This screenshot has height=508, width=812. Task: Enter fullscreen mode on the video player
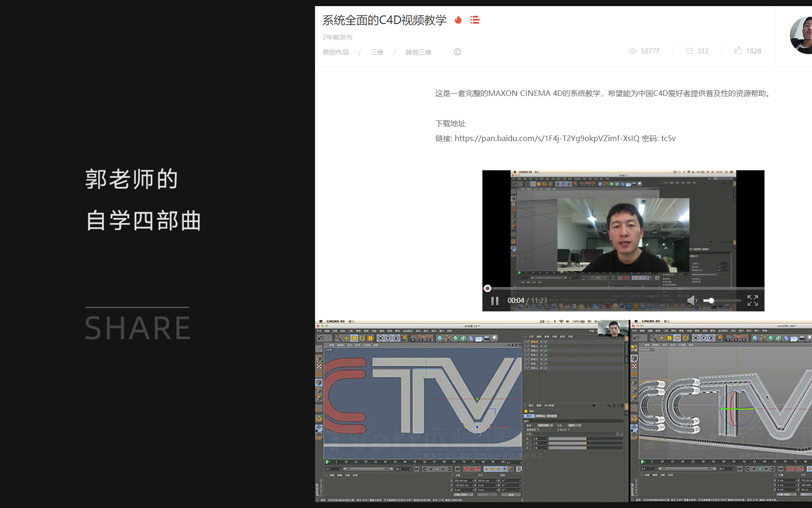(753, 301)
